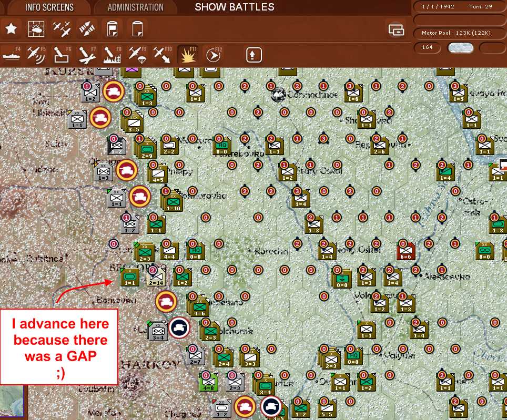Click the air planes doctrine icon
Image resolution: width=507 pixels, height=420 pixels.
point(62,29)
